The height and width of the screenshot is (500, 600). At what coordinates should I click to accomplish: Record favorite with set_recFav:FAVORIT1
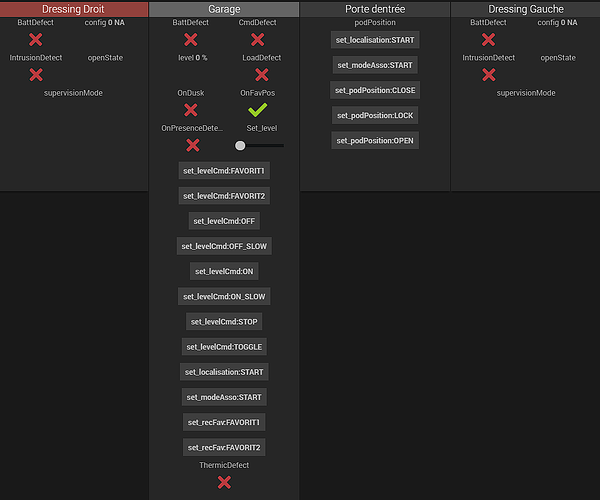coord(224,422)
